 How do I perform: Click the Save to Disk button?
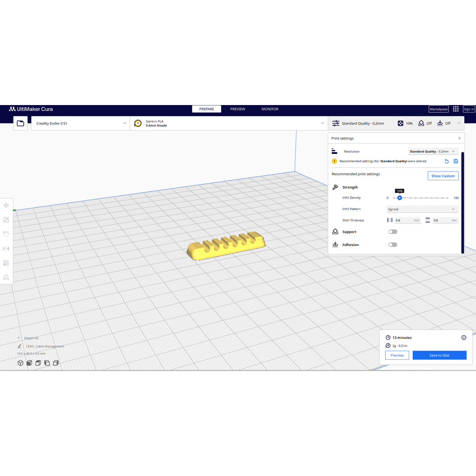click(439, 355)
